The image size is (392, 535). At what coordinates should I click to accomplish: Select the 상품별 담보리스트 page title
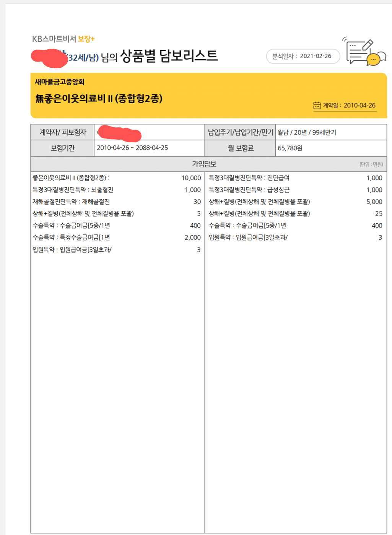[169, 56]
